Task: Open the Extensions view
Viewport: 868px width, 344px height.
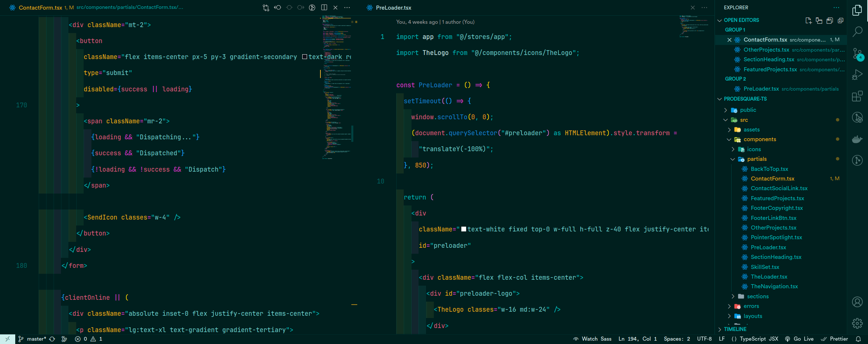Action: coord(857,96)
